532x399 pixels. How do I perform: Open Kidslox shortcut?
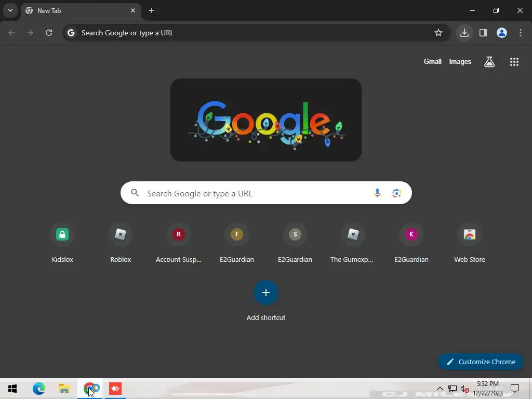pos(62,243)
